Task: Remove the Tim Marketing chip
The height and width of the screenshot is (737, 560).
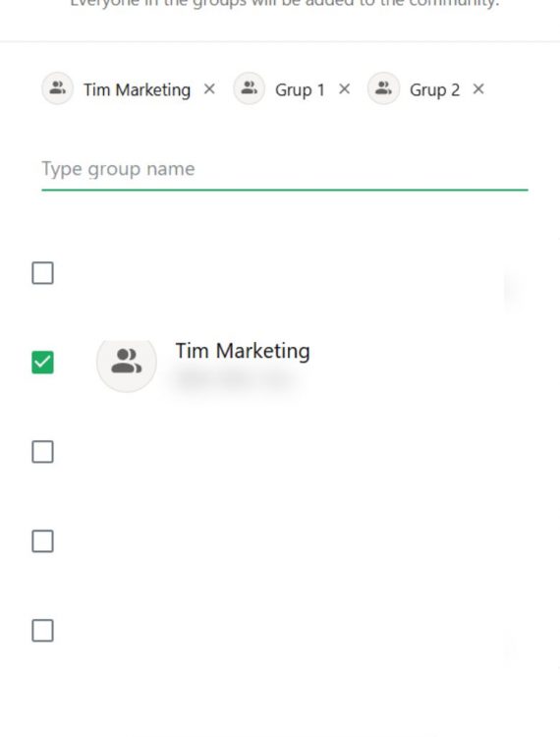Action: click(209, 88)
